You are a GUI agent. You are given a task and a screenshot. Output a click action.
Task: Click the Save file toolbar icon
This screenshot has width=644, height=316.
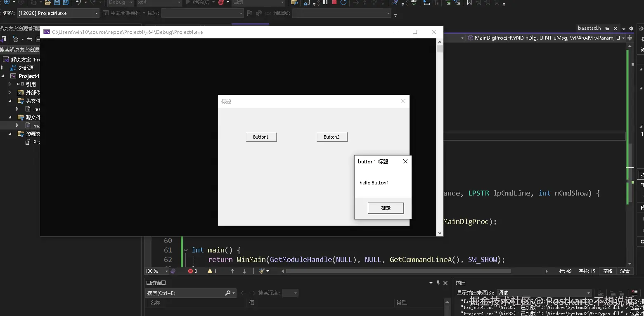click(57, 2)
